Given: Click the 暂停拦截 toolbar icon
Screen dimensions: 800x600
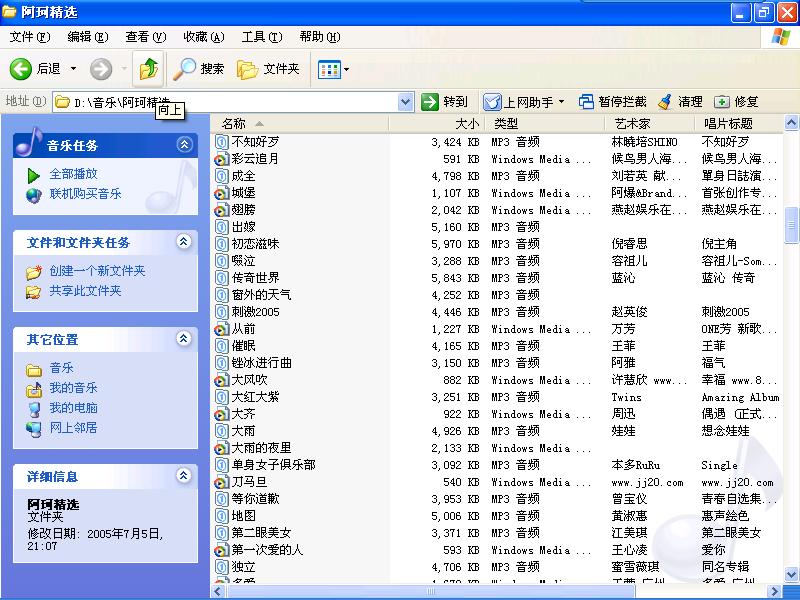Looking at the screenshot, I should pyautogui.click(x=587, y=102).
